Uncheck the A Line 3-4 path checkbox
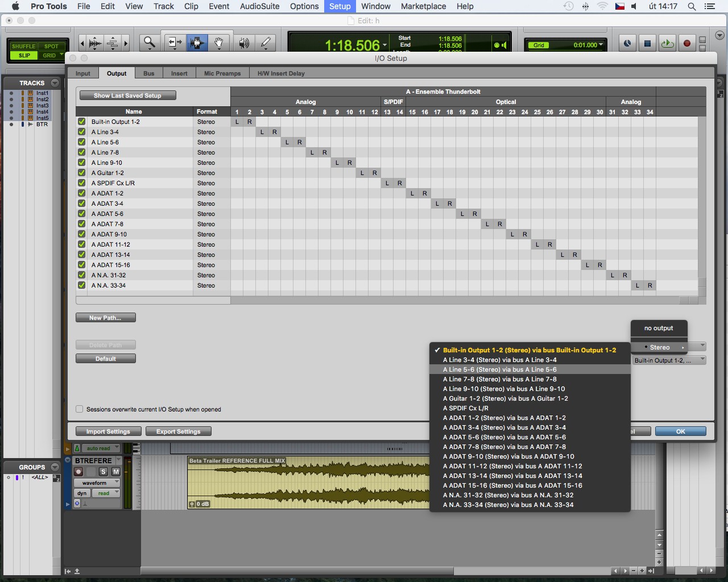The width and height of the screenshot is (728, 582). point(81,132)
